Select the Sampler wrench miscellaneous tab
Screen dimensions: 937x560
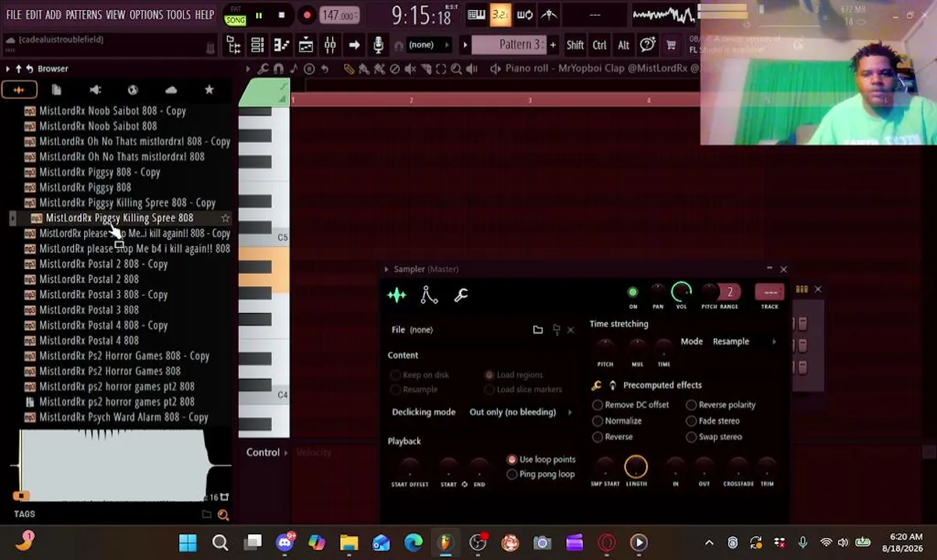461,295
